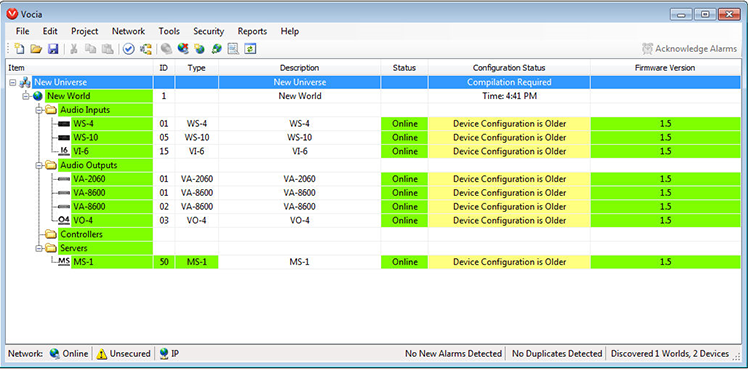The image size is (750, 369).
Task: Click the WS-10 device icon in tree
Action: tap(64, 138)
